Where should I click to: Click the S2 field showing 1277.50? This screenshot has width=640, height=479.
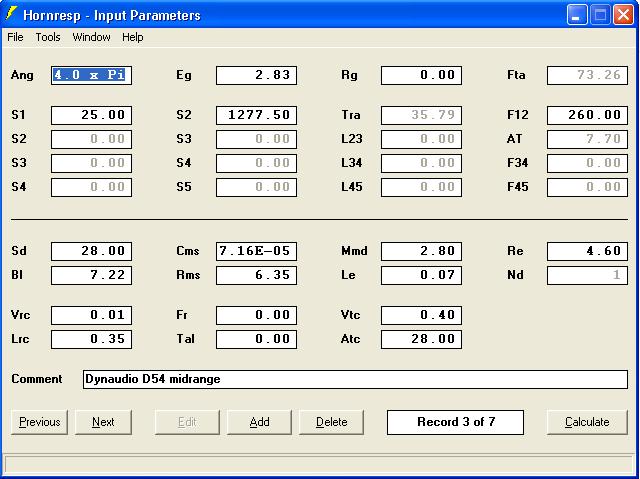point(256,115)
